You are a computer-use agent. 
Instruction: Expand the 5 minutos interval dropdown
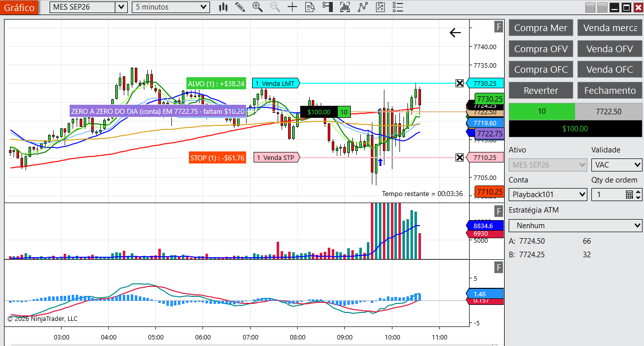click(x=203, y=7)
